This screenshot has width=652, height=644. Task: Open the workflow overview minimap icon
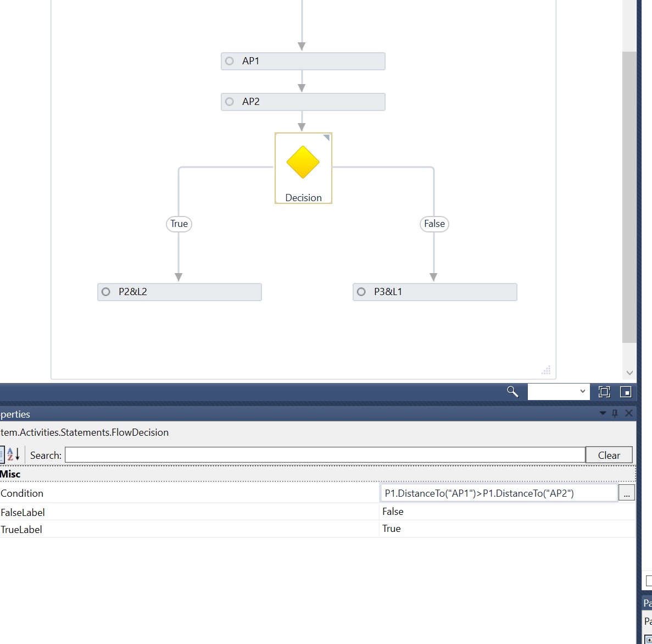(625, 391)
